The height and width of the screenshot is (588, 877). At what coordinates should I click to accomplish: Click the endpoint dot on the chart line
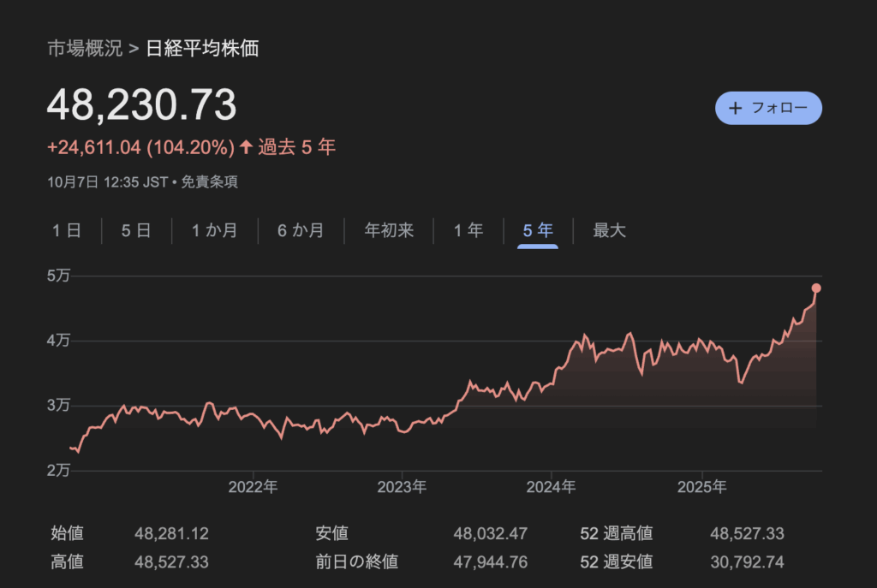click(816, 288)
